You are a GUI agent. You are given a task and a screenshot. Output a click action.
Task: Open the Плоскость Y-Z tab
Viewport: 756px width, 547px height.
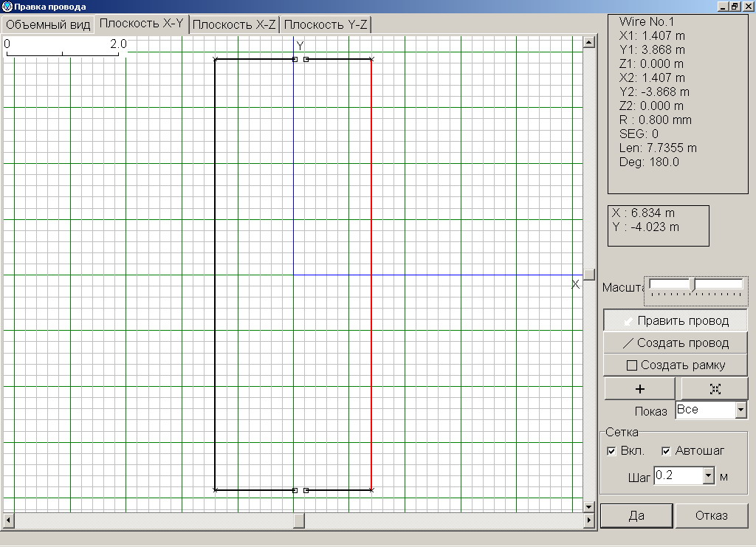tap(325, 24)
